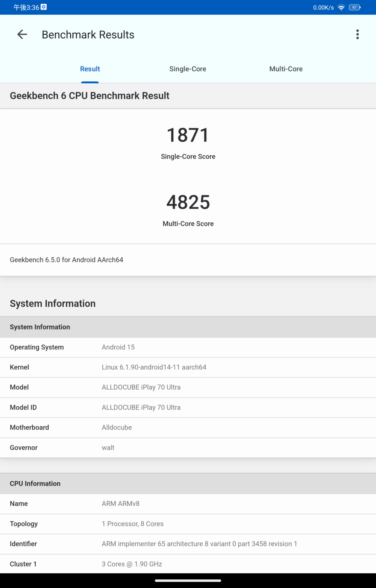Select the Operating System row
The image size is (376, 588).
(x=188, y=348)
